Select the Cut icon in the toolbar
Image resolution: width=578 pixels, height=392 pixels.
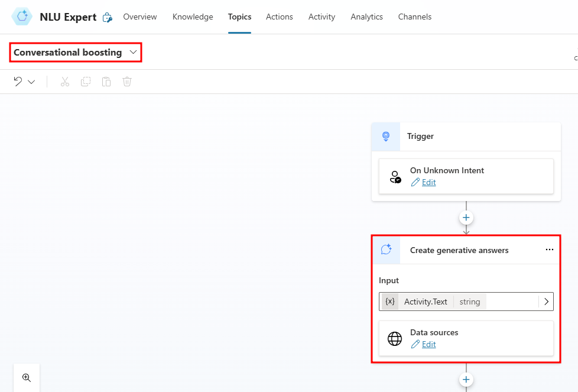tap(65, 81)
